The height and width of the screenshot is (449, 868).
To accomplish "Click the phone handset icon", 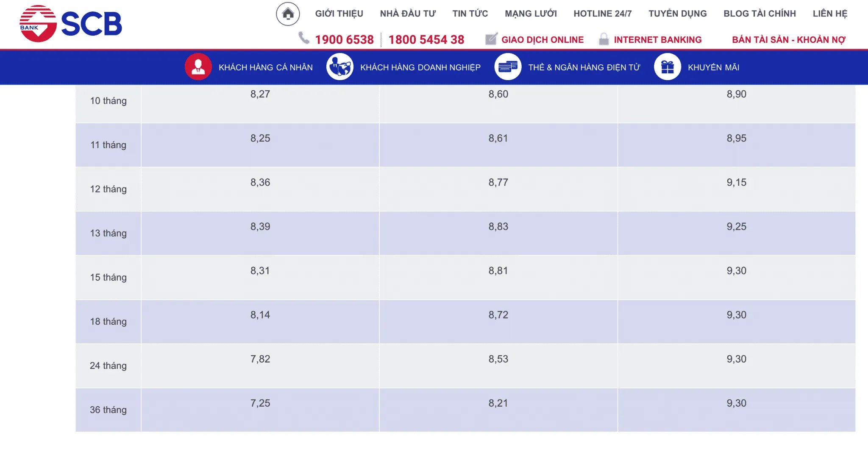I will (x=304, y=38).
